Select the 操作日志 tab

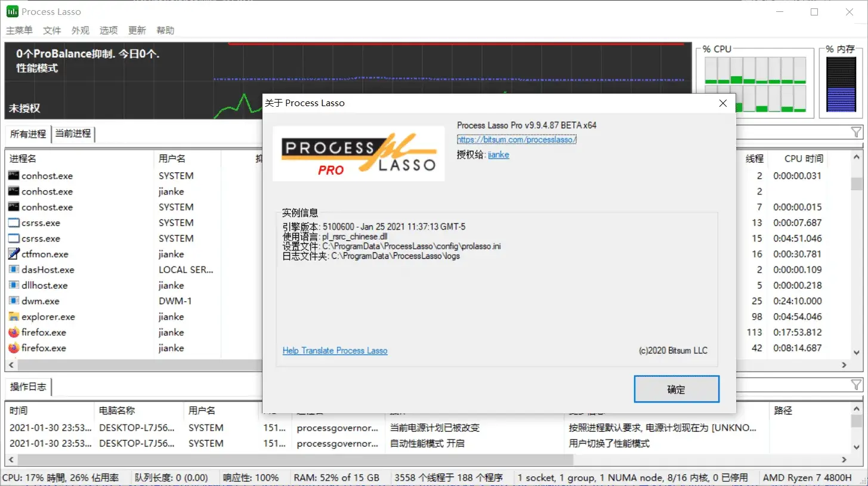28,387
